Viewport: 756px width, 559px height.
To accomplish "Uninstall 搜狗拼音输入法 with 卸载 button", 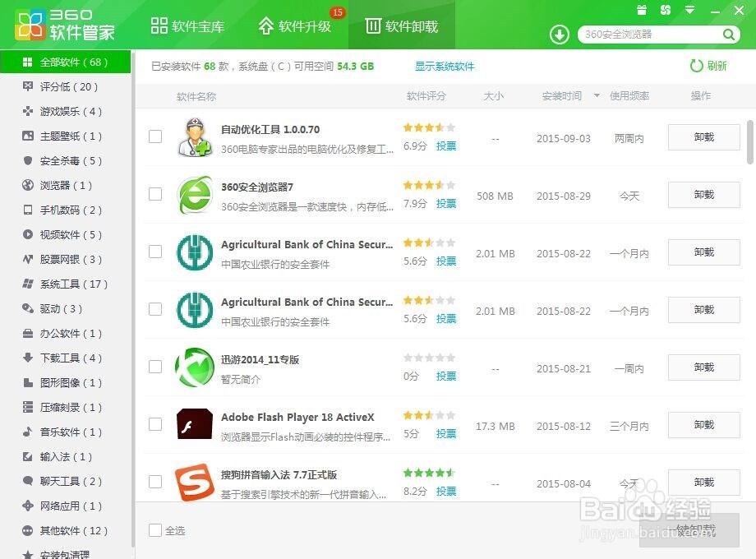I will click(x=704, y=482).
